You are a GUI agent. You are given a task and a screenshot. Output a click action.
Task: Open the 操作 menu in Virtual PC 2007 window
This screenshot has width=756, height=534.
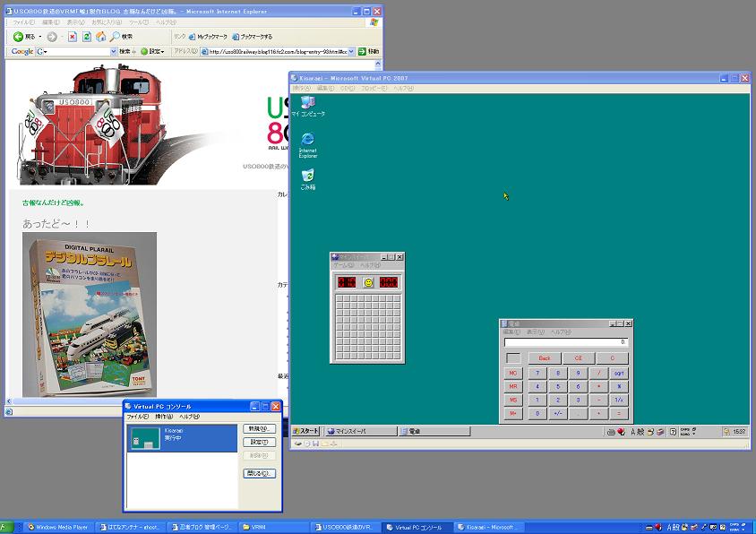click(301, 89)
